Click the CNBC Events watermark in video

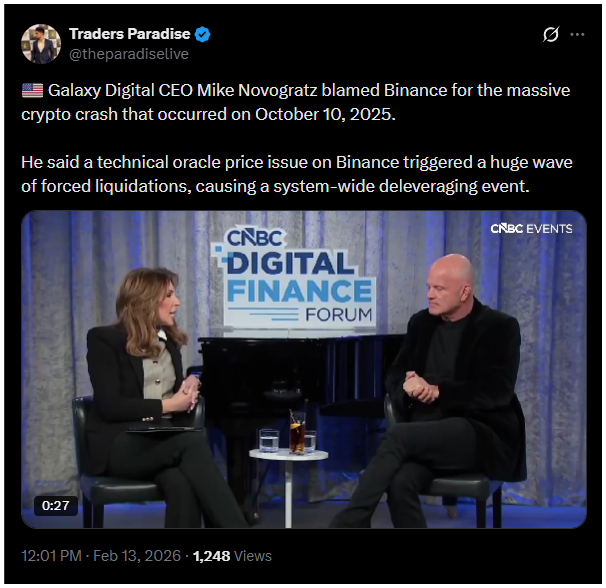531,228
